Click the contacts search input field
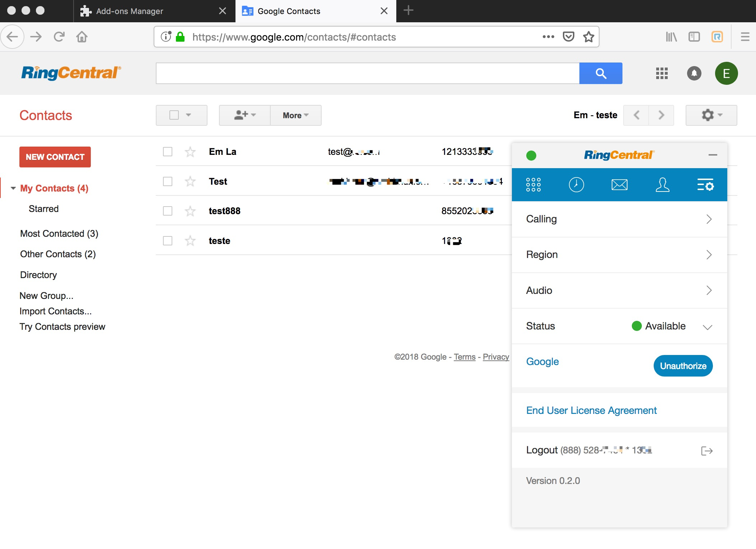Screen dimensions: 756x549 point(367,73)
